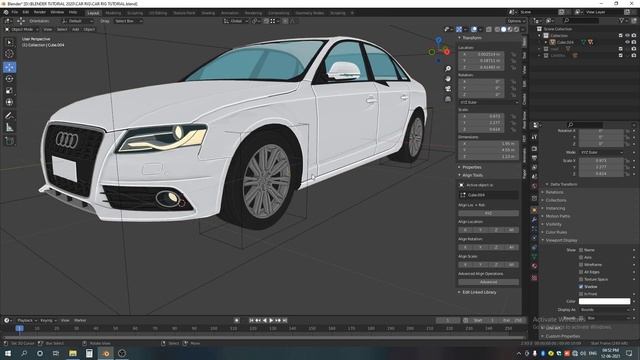The height and width of the screenshot is (360, 640).
Task: Enable the Name checkbox in Viewport Display
Action: [581, 250]
